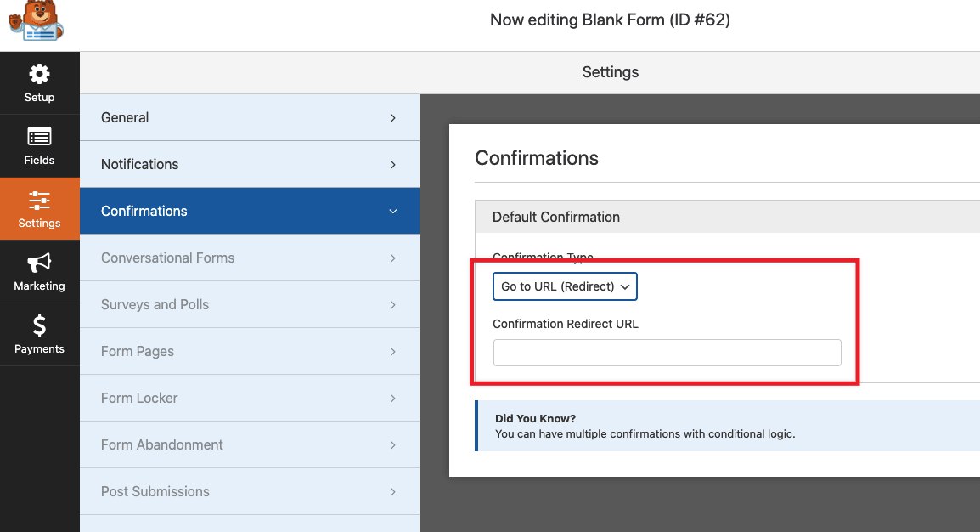This screenshot has height=532, width=980.
Task: Collapse the Confirmations section chevron
Action: [392, 212]
